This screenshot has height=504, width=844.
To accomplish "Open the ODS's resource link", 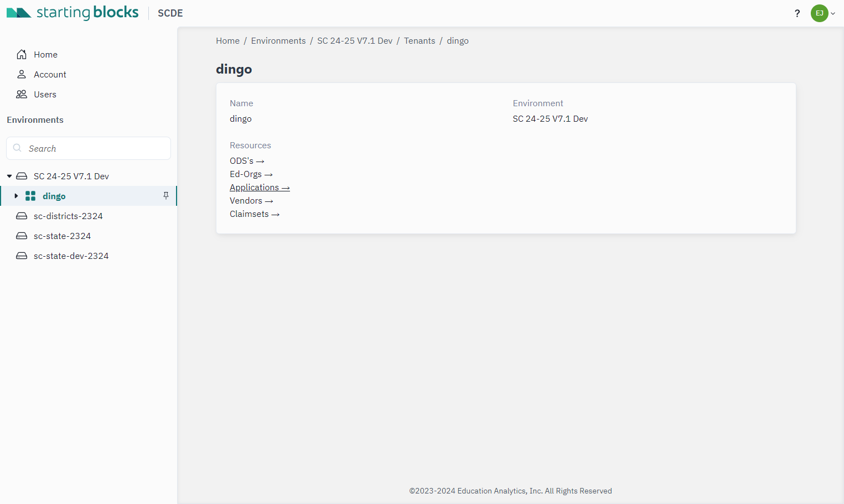I will click(x=247, y=160).
